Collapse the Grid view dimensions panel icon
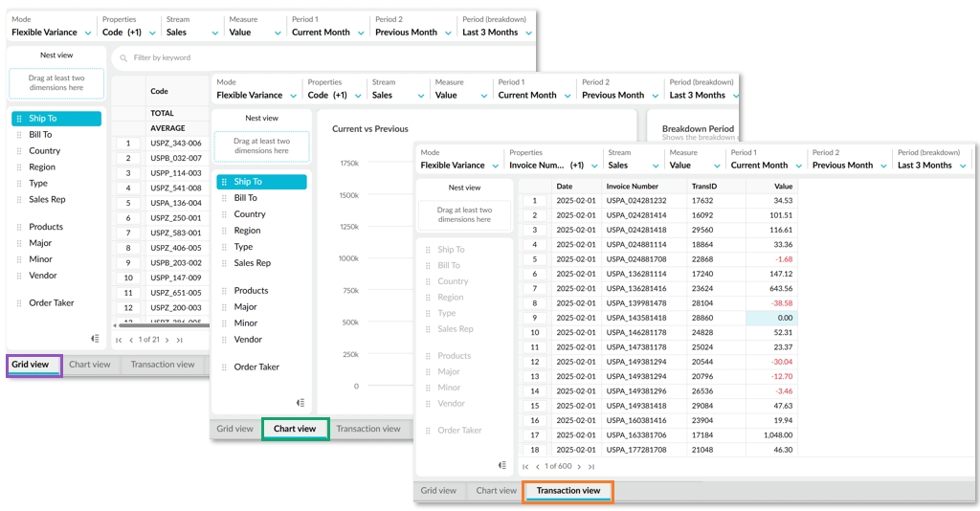This screenshot has width=980, height=511. tap(95, 339)
